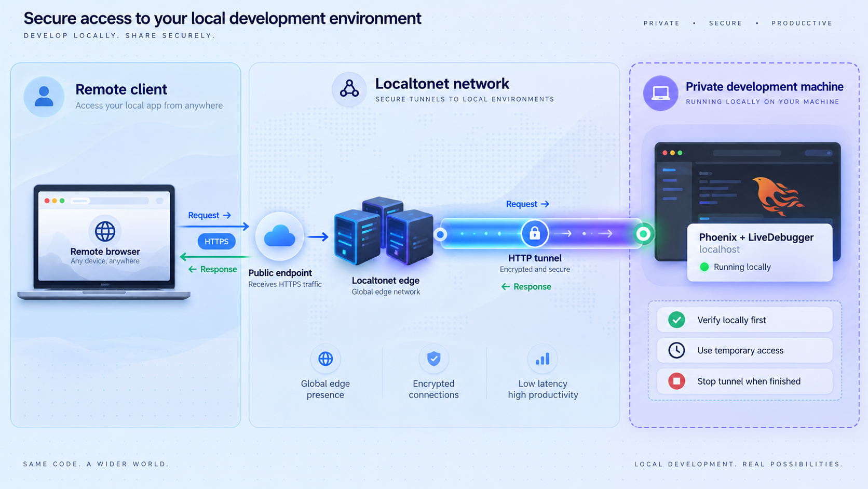Select the Use temporary access item
868x489 pixels.
pyautogui.click(x=744, y=350)
